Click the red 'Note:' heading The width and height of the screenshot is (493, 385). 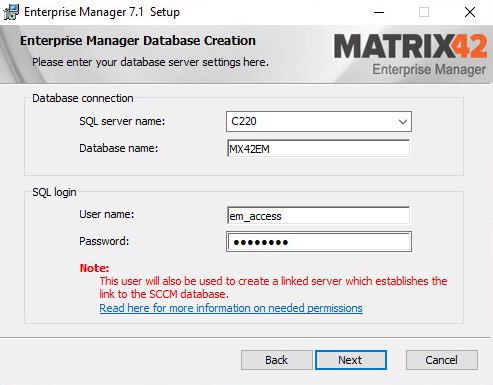tap(94, 268)
